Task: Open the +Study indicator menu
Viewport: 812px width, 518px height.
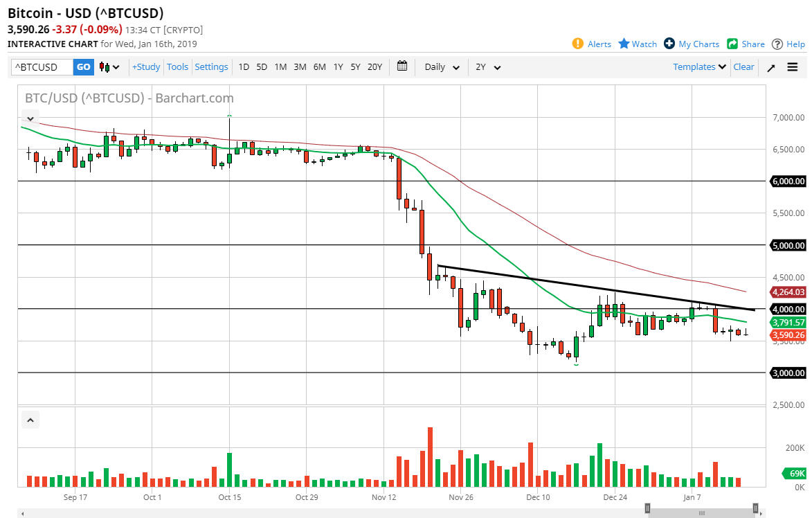Action: (x=145, y=66)
